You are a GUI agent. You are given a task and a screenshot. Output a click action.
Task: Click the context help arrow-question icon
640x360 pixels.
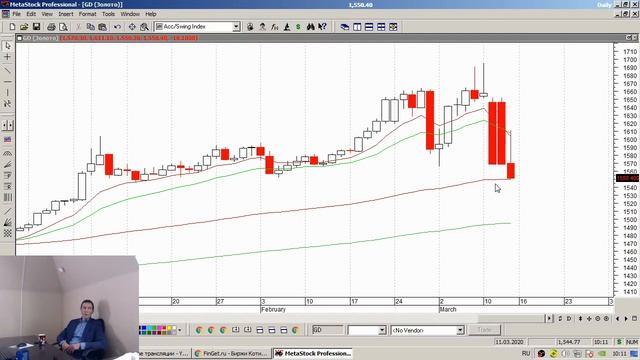click(x=322, y=27)
